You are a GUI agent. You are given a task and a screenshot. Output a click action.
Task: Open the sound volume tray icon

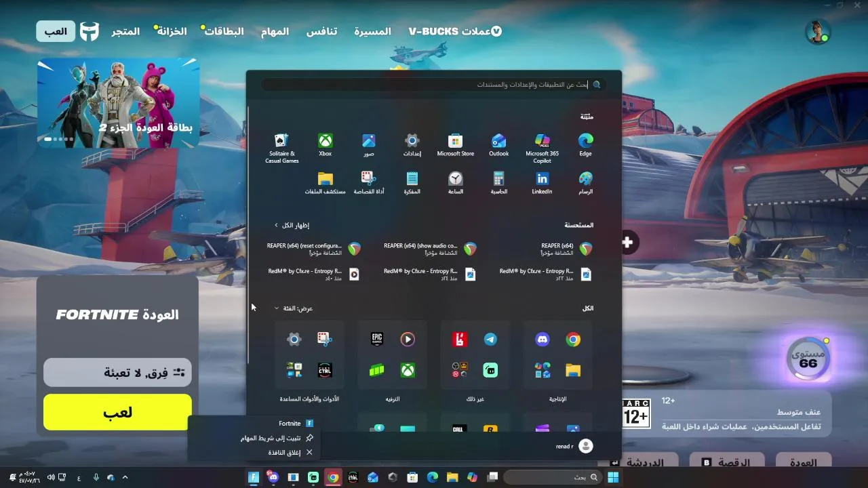[x=51, y=477]
